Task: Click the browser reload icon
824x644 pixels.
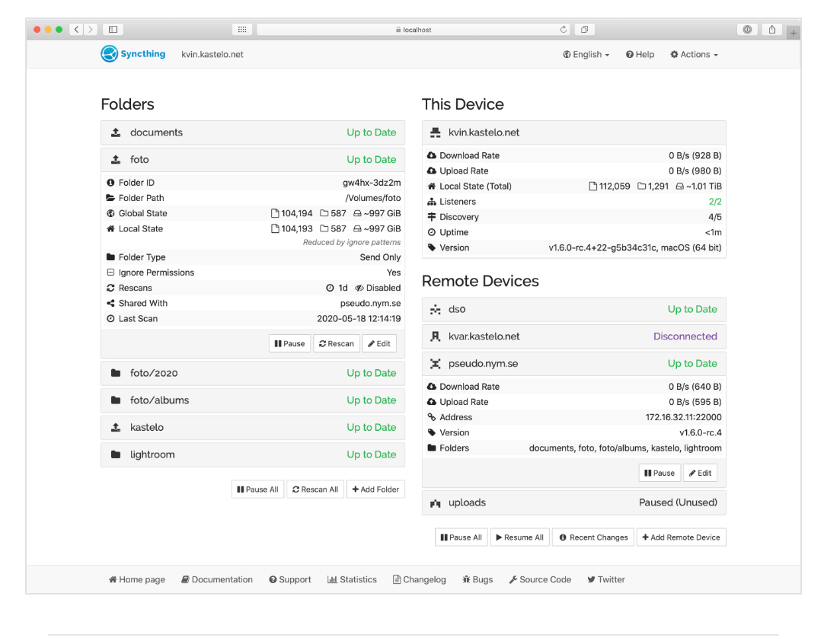Action: (x=564, y=30)
